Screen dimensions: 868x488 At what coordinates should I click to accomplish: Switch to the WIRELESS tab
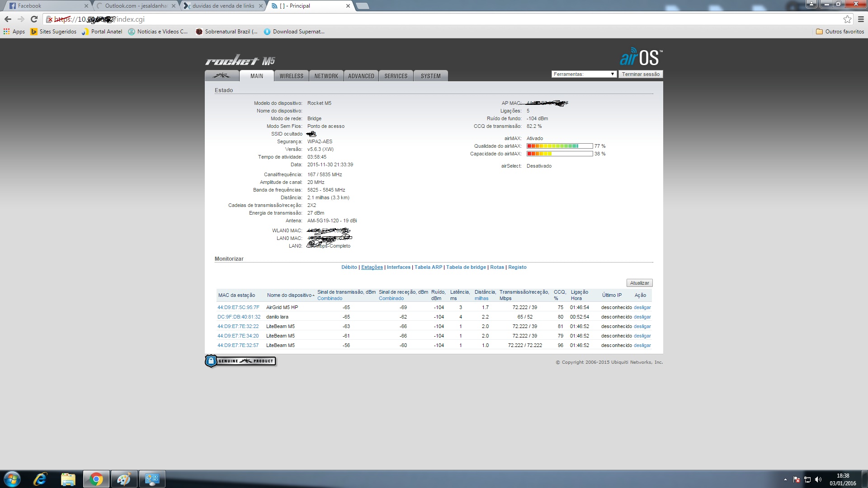291,76
